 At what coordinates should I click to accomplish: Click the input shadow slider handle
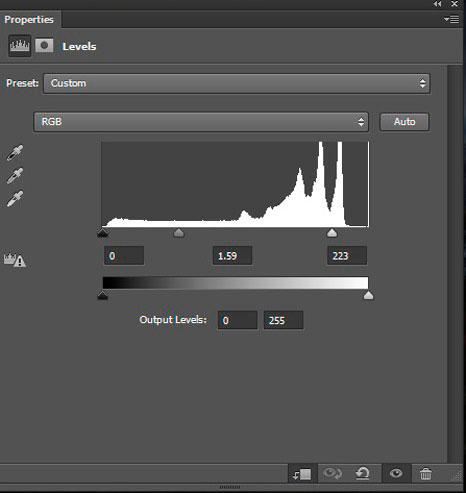[103, 232]
